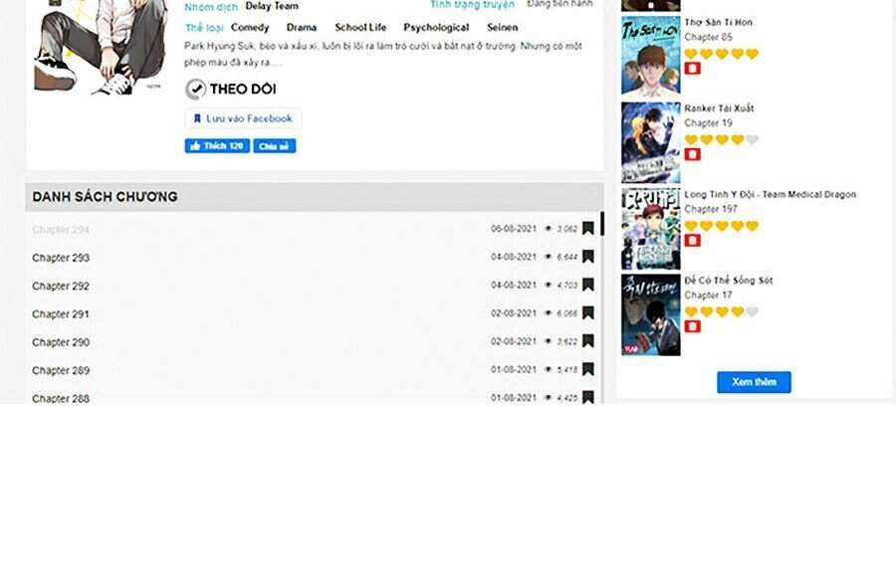Click red icon under Thợ Săn Tí Hon
Image resolution: width=896 pixels, height=588 pixels.
[x=693, y=69]
